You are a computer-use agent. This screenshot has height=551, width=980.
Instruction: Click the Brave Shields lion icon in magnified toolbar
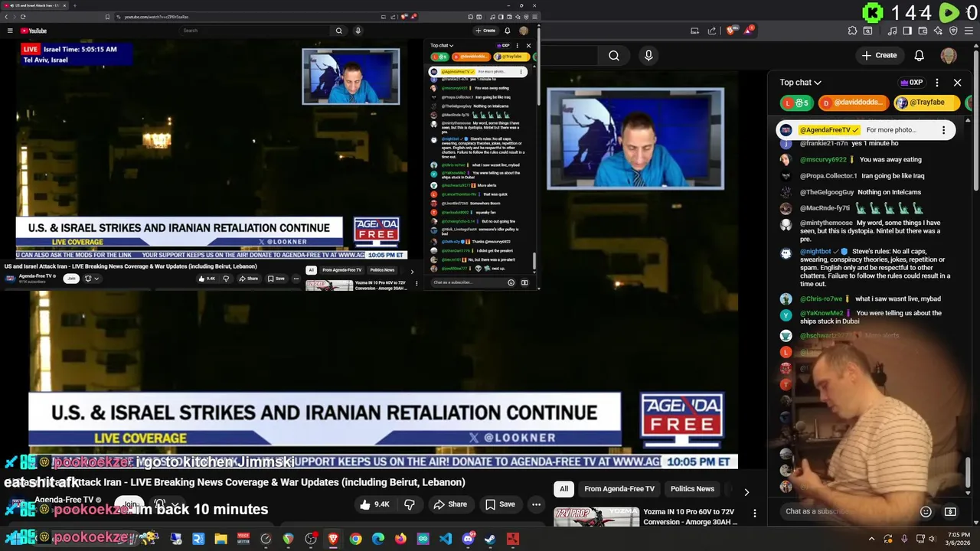(x=730, y=31)
